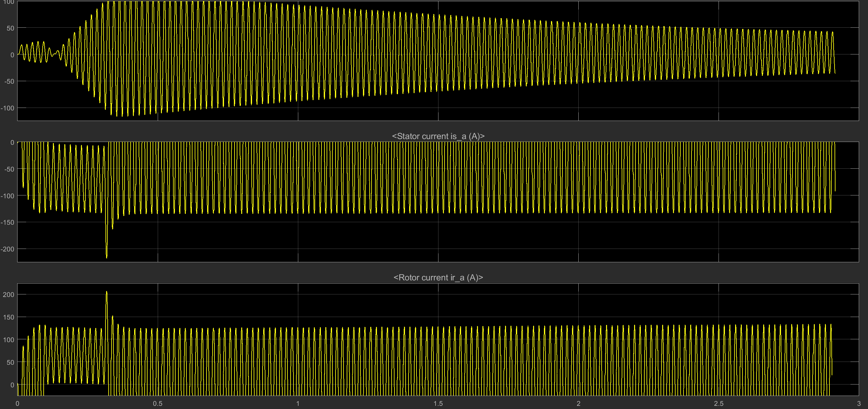Click the -150 label on stator current axis
The image size is (868, 409).
pos(7,222)
